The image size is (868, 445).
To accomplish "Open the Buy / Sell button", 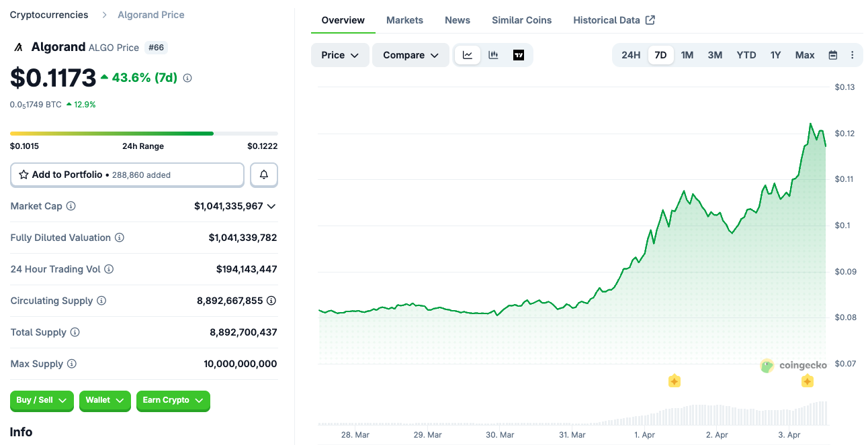I will pyautogui.click(x=42, y=401).
